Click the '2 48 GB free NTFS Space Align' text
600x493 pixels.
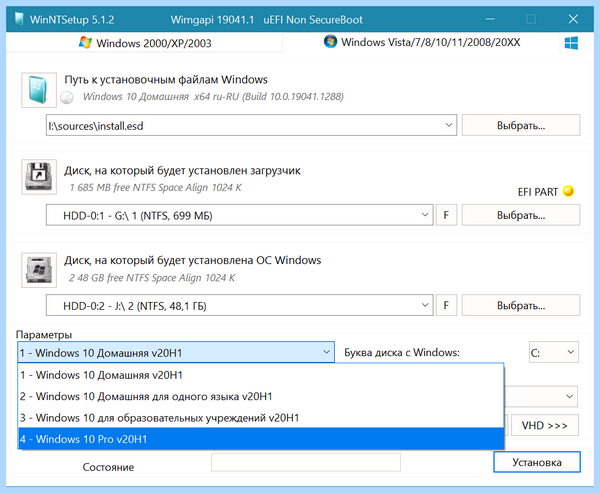pyautogui.click(x=152, y=278)
